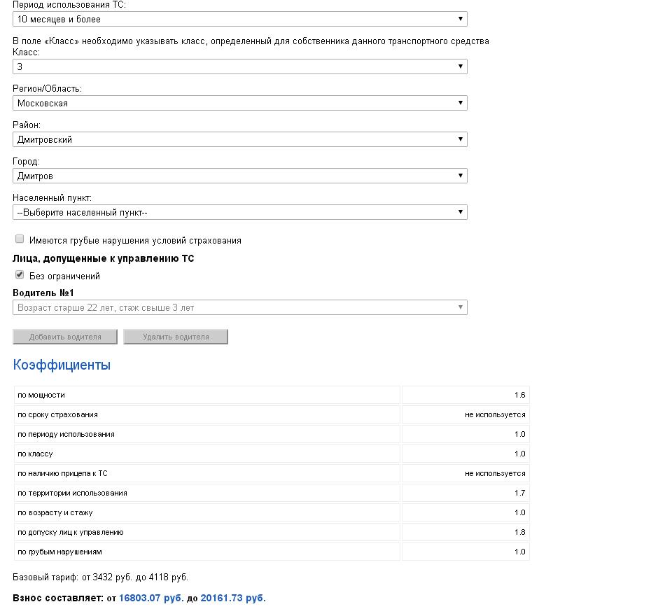672x616 pixels.
Task: Click the по грубым нарушениям row label
Action: (x=59, y=552)
